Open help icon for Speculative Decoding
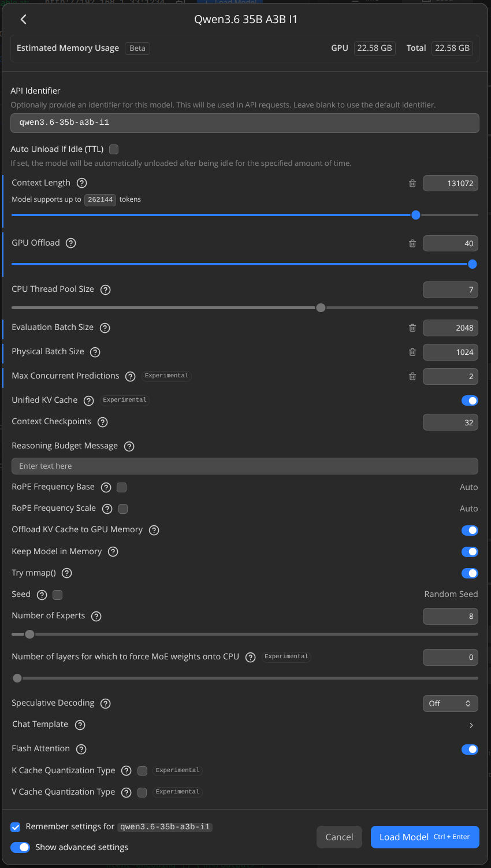The height and width of the screenshot is (868, 491). [106, 703]
